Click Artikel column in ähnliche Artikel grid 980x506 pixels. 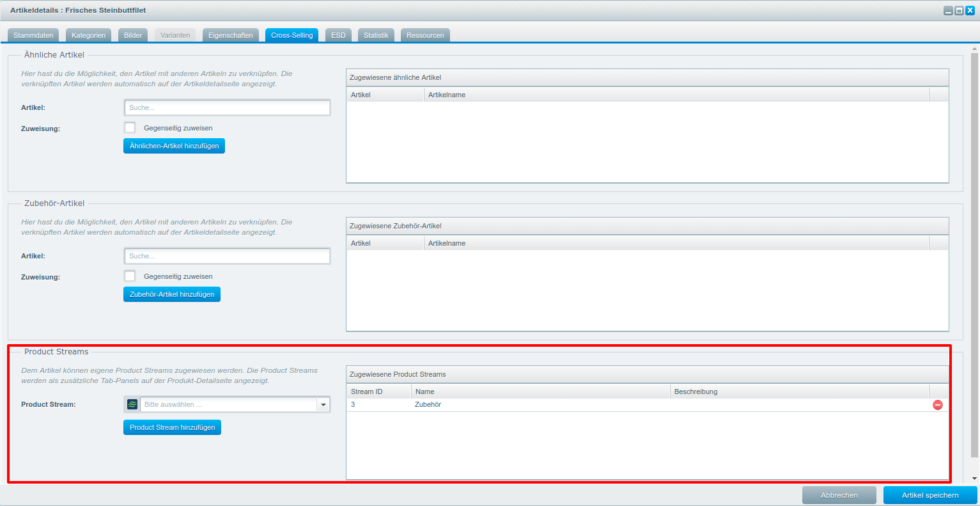[x=385, y=95]
